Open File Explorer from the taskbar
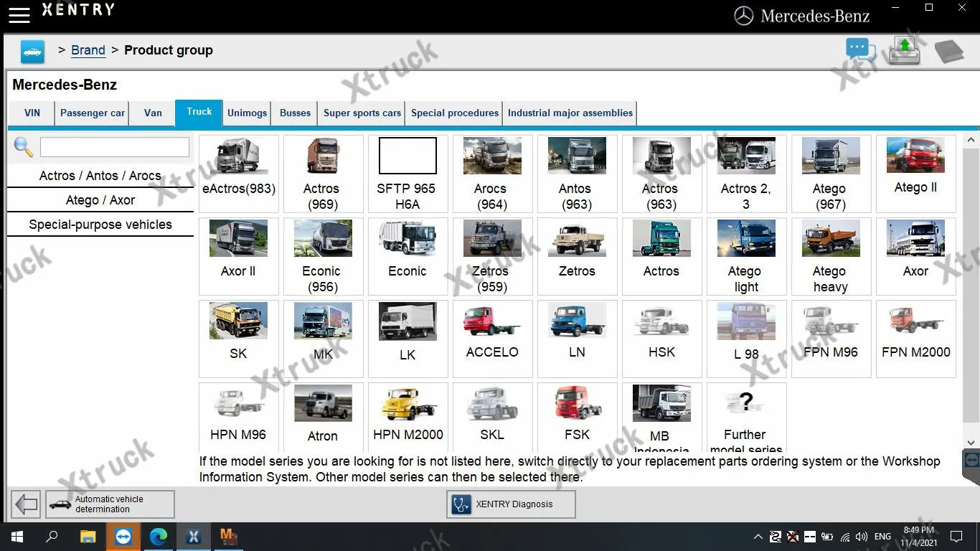The height and width of the screenshot is (551, 980). click(88, 537)
